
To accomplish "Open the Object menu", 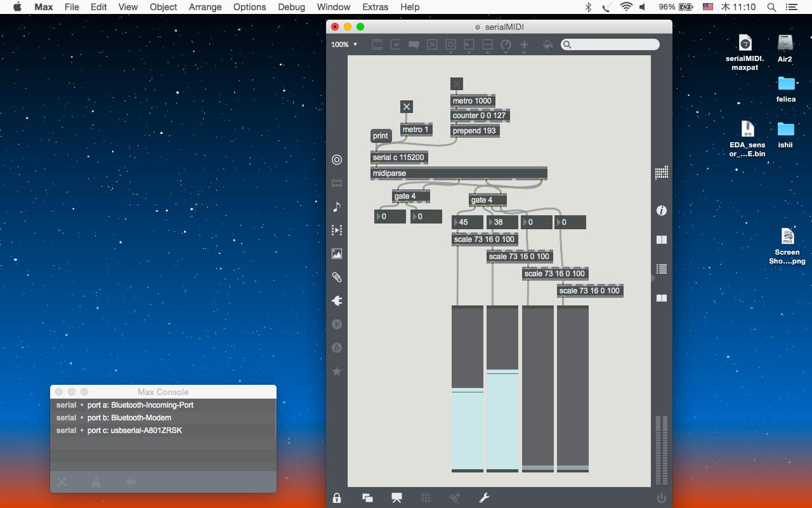I will click(164, 7).
